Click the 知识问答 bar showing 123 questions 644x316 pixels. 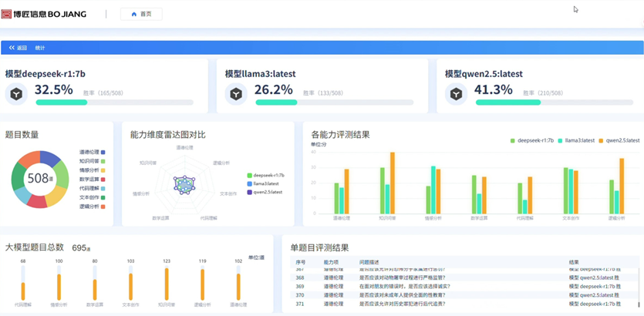166,285
